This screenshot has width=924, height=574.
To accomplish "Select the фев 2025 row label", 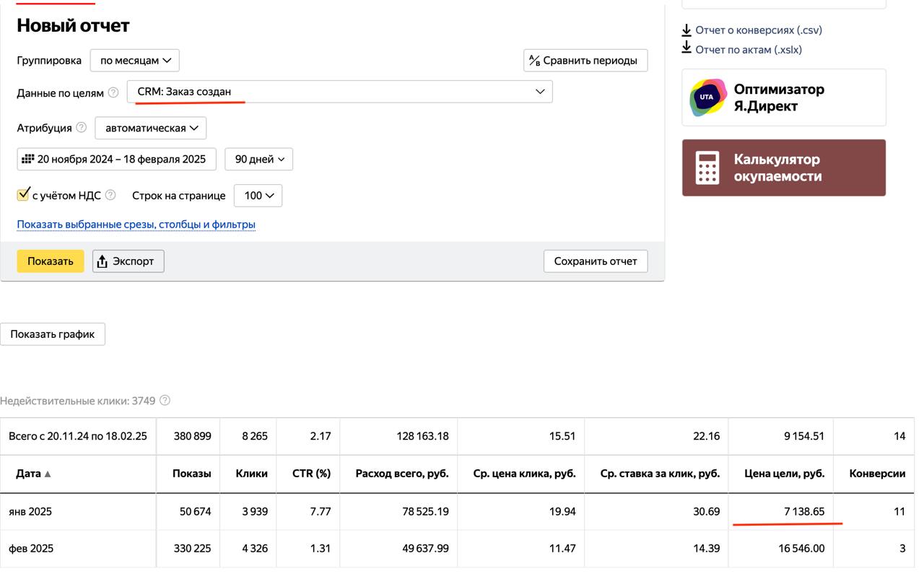I will (31, 549).
